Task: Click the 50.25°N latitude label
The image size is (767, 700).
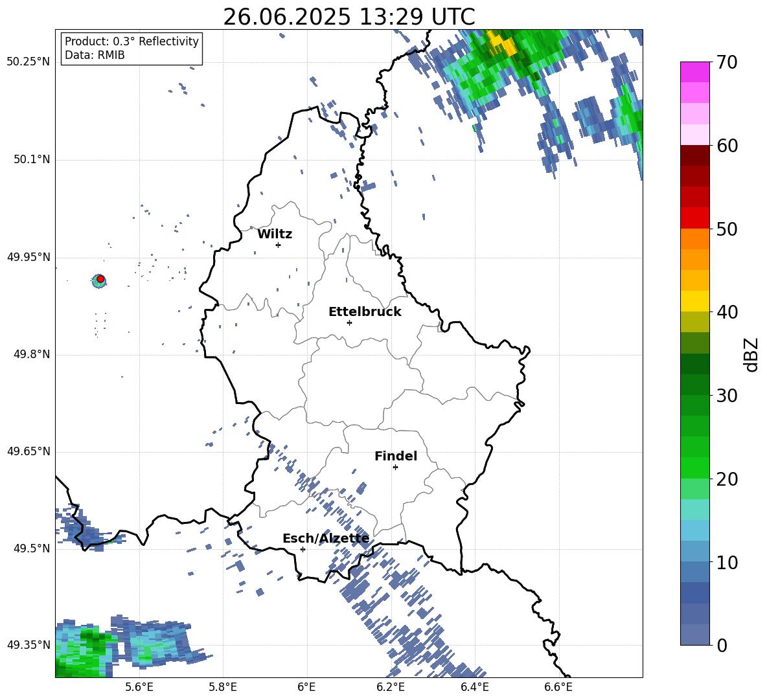Action: [x=29, y=62]
